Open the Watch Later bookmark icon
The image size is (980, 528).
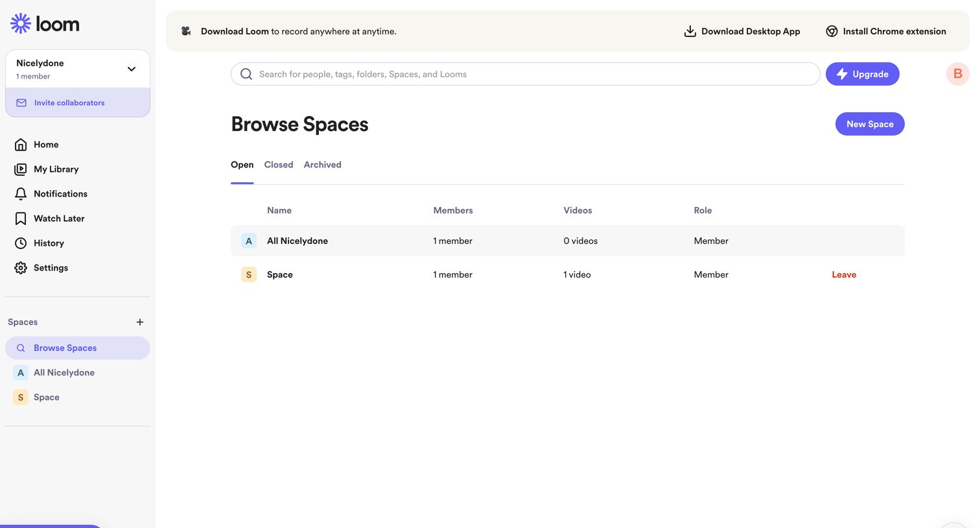pyautogui.click(x=21, y=219)
